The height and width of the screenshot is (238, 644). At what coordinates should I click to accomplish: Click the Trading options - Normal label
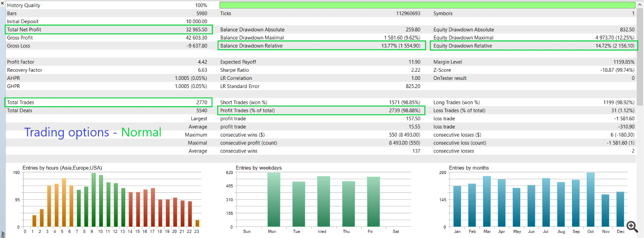[x=93, y=132]
